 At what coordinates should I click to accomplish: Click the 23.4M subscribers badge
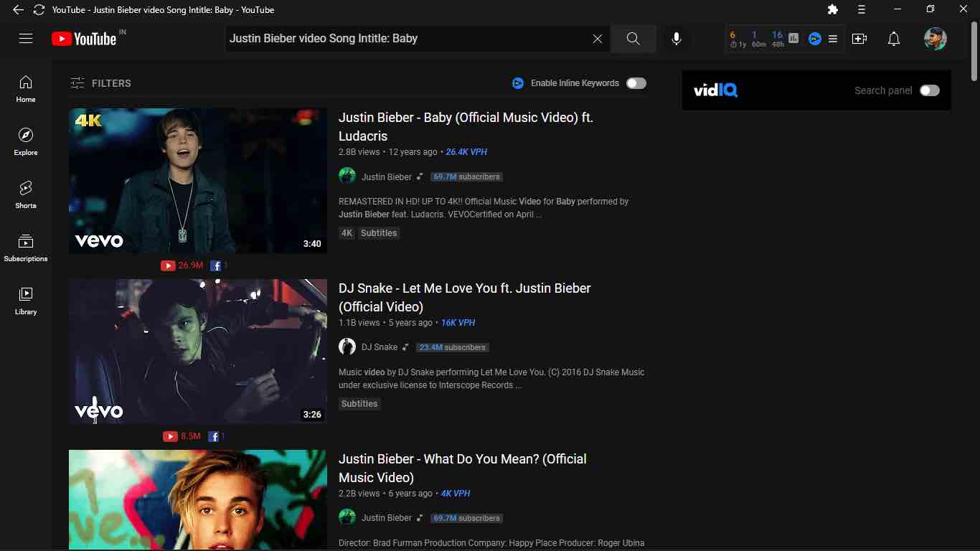click(x=452, y=347)
